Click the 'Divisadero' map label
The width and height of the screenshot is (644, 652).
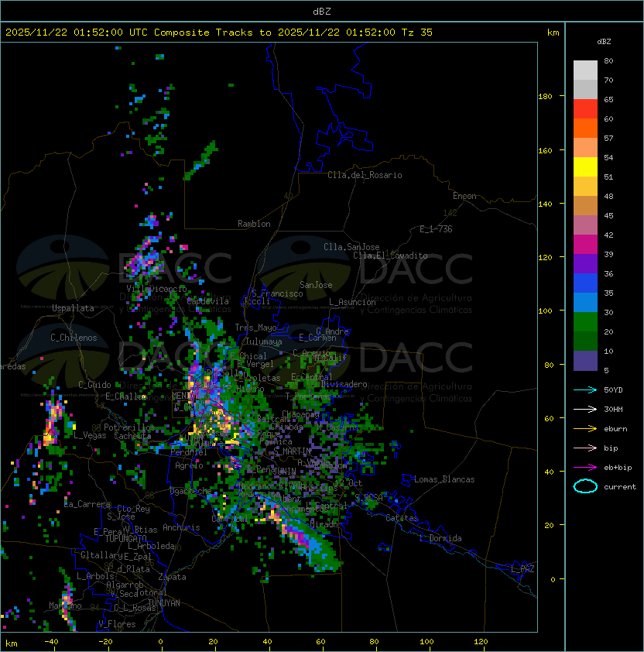pos(344,384)
